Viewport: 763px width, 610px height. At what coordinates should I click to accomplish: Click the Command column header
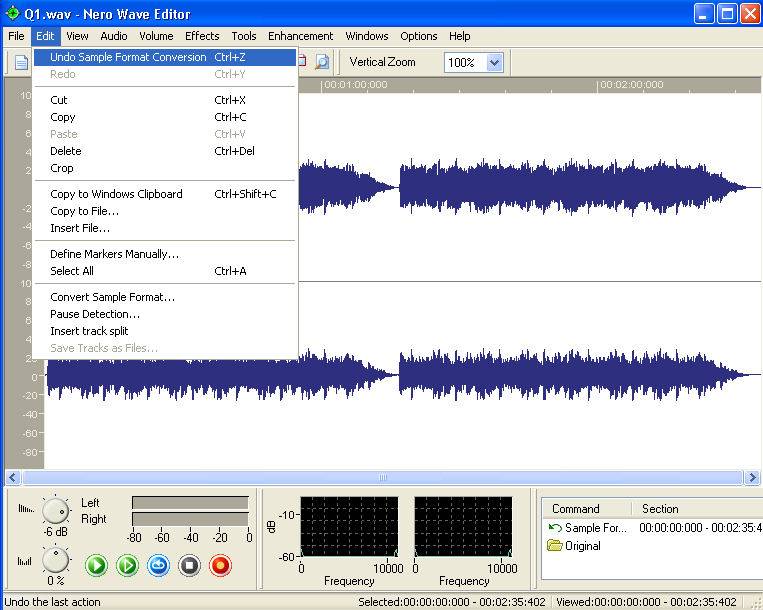point(576,509)
